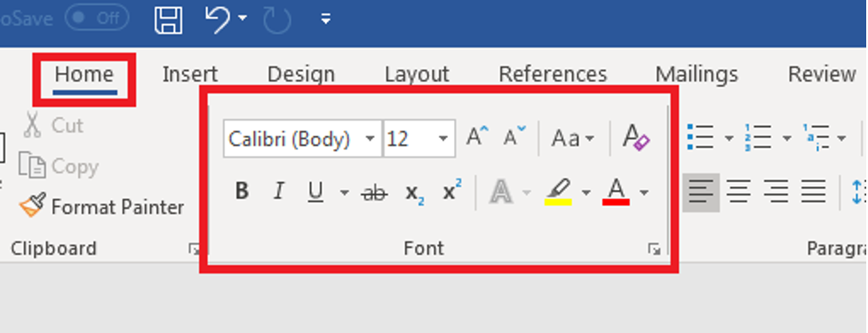Click Cut in the Clipboard group
The height and width of the screenshot is (333, 868).
53,125
